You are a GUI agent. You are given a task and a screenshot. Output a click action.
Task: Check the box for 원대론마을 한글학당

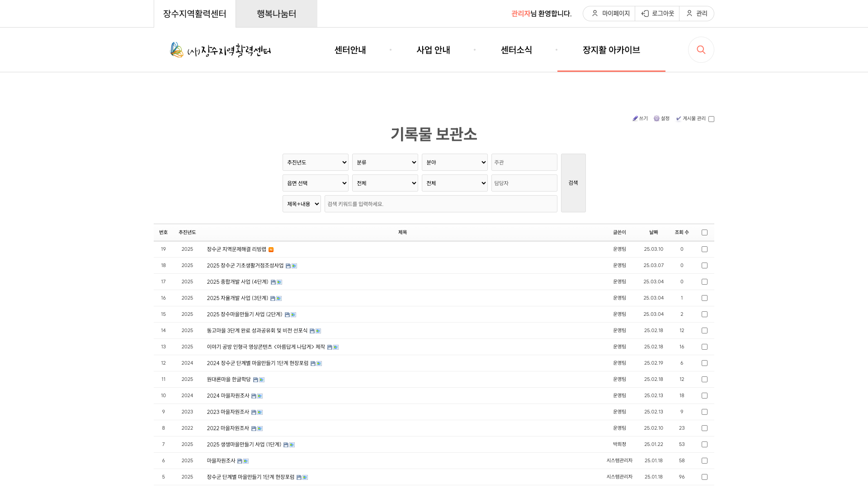pos(704,379)
